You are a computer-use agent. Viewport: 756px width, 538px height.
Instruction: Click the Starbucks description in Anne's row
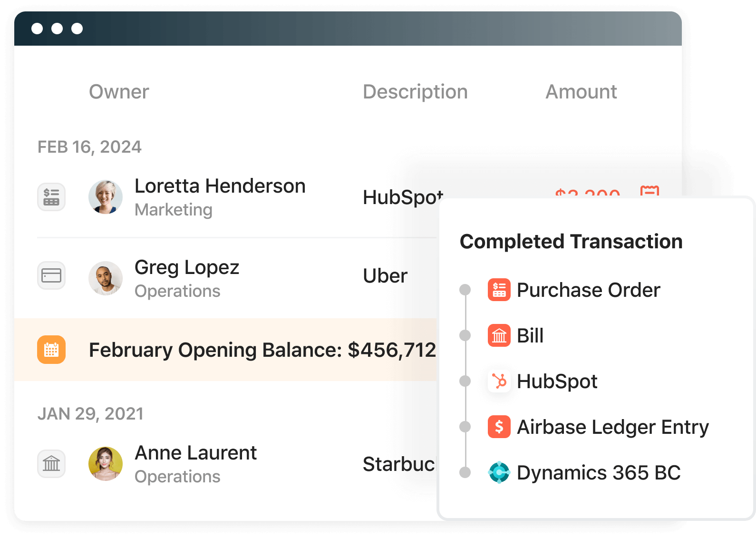(399, 464)
